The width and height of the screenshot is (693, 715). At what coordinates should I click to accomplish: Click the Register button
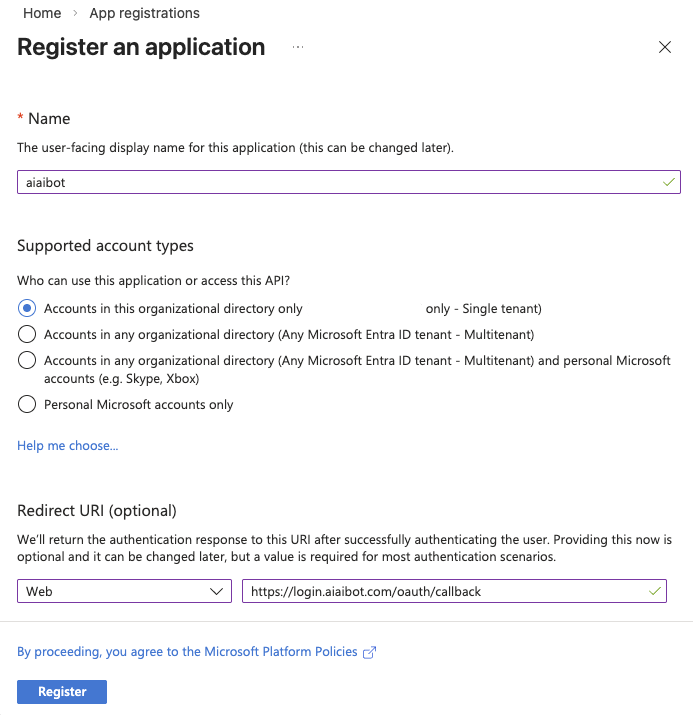coord(62,692)
